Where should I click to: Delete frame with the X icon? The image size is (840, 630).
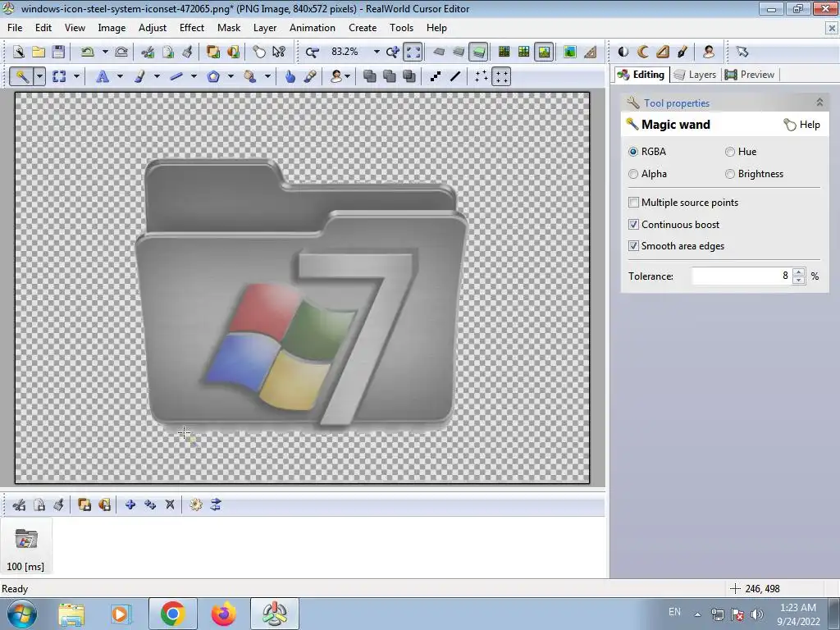[170, 504]
